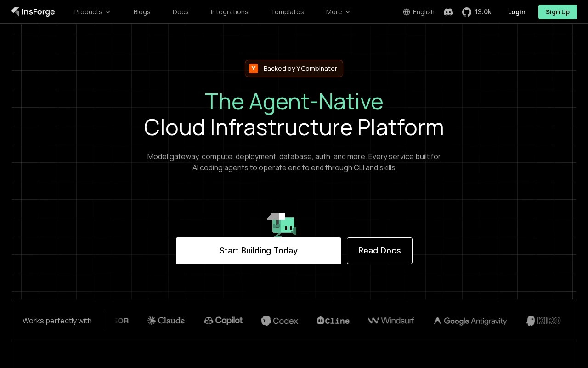This screenshot has width=588, height=368.
Task: Open Templates page
Action: click(287, 12)
